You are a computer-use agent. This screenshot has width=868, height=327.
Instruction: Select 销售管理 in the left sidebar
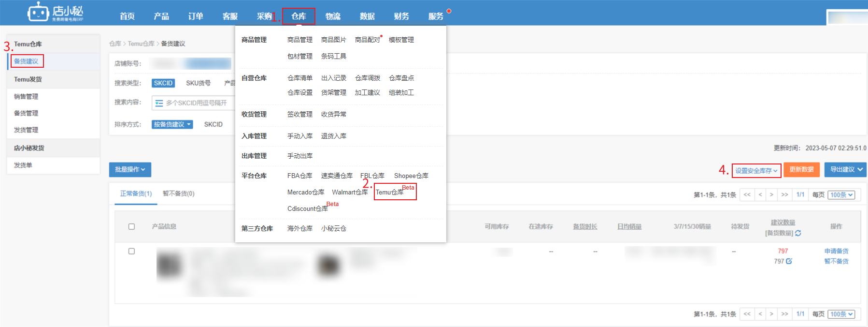(26, 97)
